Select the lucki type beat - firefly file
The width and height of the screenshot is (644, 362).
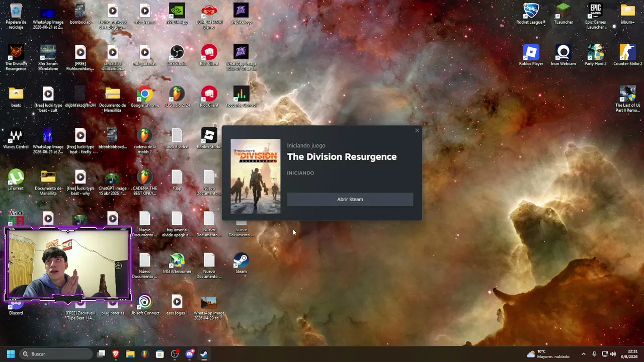click(x=80, y=141)
